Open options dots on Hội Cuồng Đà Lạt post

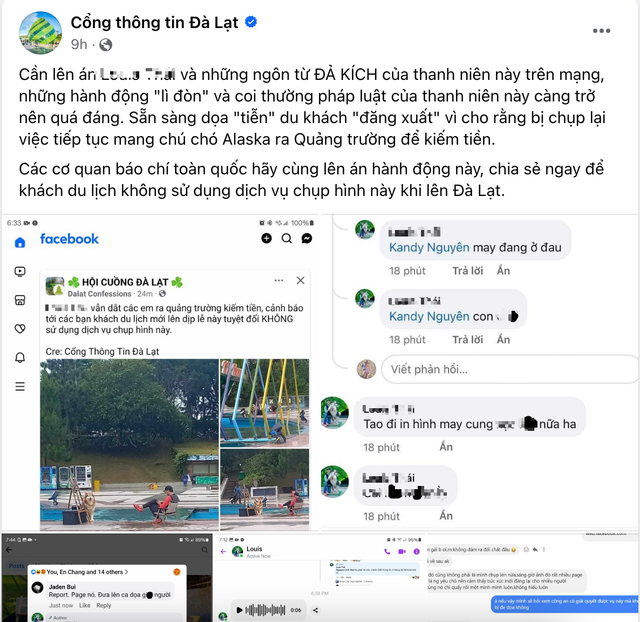(279, 280)
